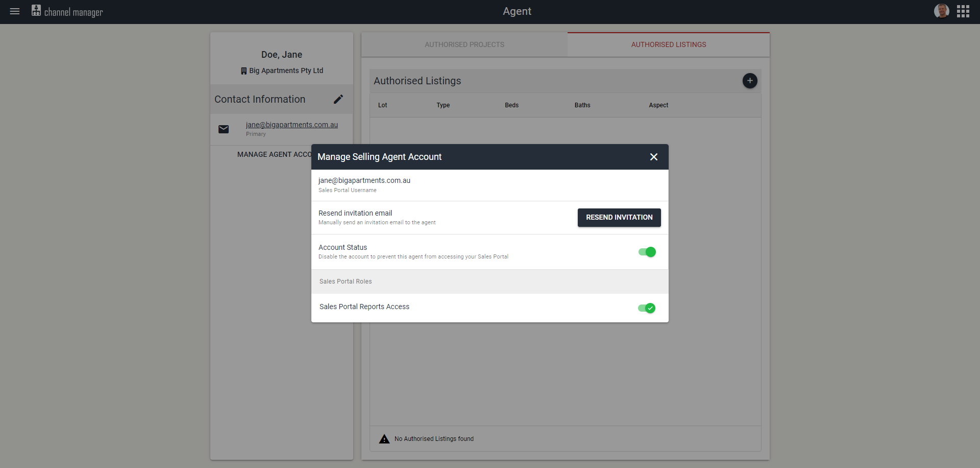Click the email envelope icon

tap(224, 129)
